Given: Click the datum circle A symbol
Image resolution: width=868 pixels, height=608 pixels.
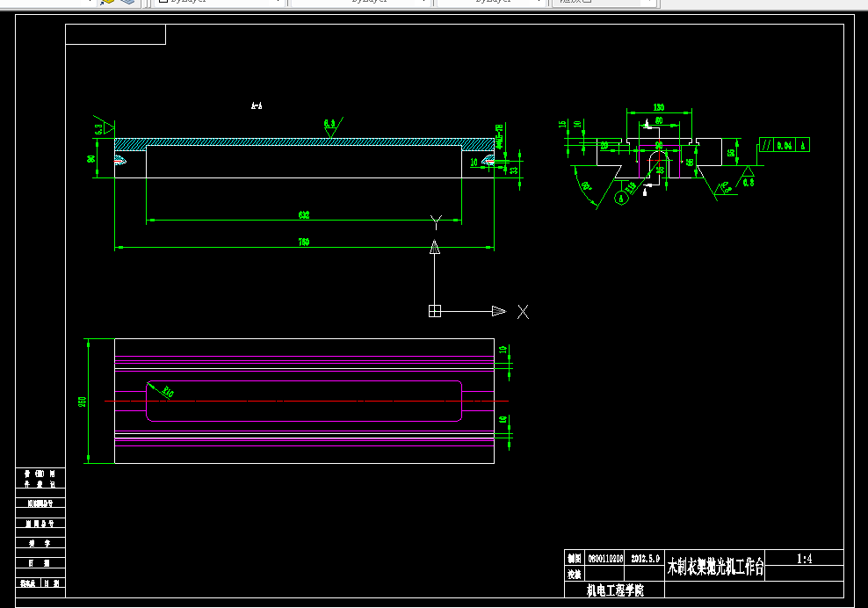Looking at the screenshot, I should tap(621, 198).
